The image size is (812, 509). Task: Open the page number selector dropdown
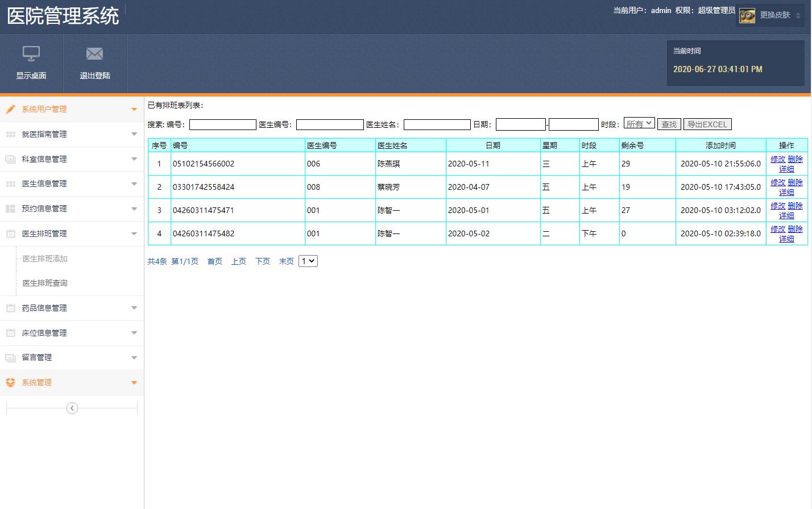point(308,261)
